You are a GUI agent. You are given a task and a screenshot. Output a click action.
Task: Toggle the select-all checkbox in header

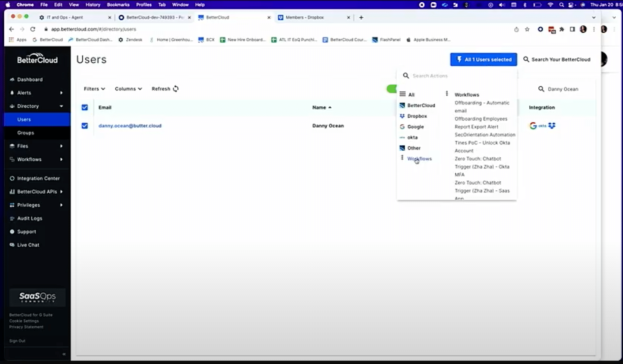point(85,107)
